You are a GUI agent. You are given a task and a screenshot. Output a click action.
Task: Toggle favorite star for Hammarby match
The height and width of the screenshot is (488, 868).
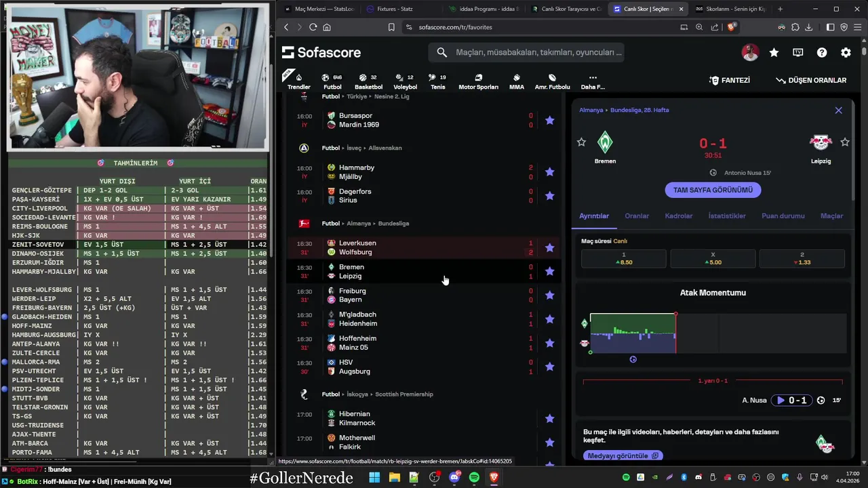[549, 172]
